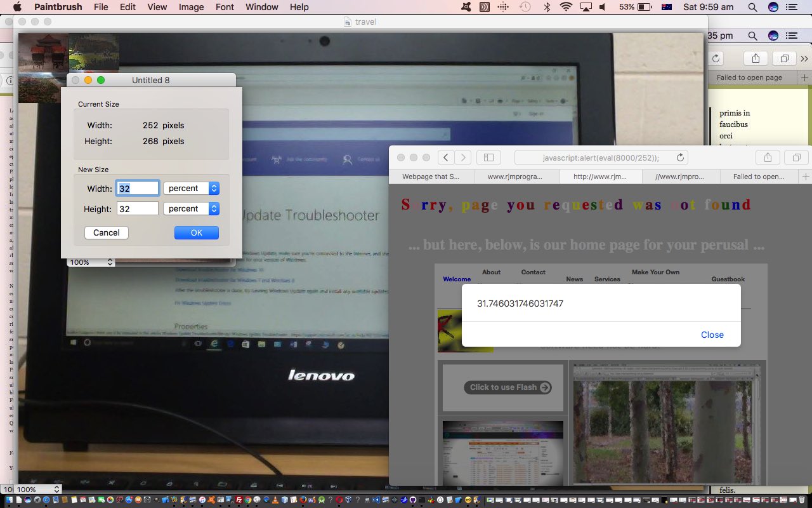Click OK in the resize dialog
The width and height of the screenshot is (812, 508).
point(197,233)
